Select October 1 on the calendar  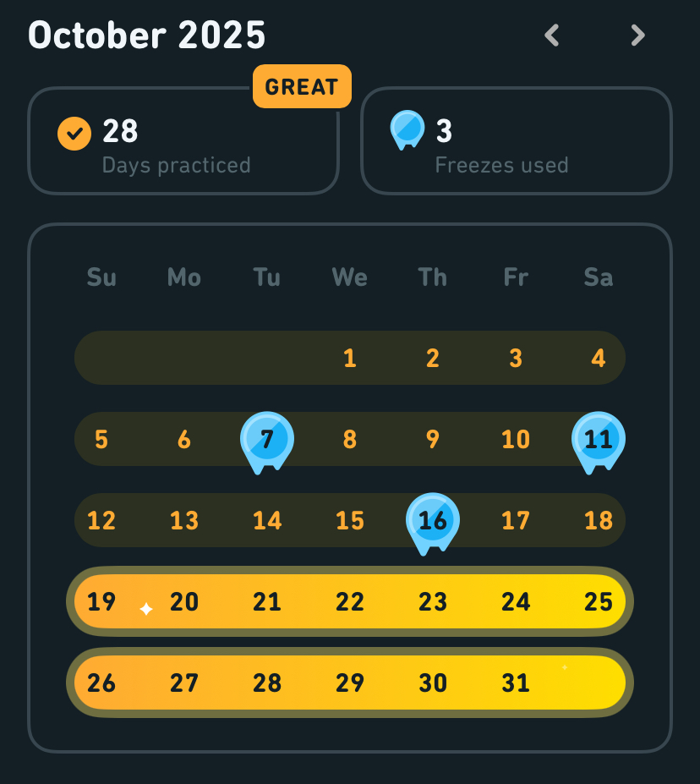point(350,359)
